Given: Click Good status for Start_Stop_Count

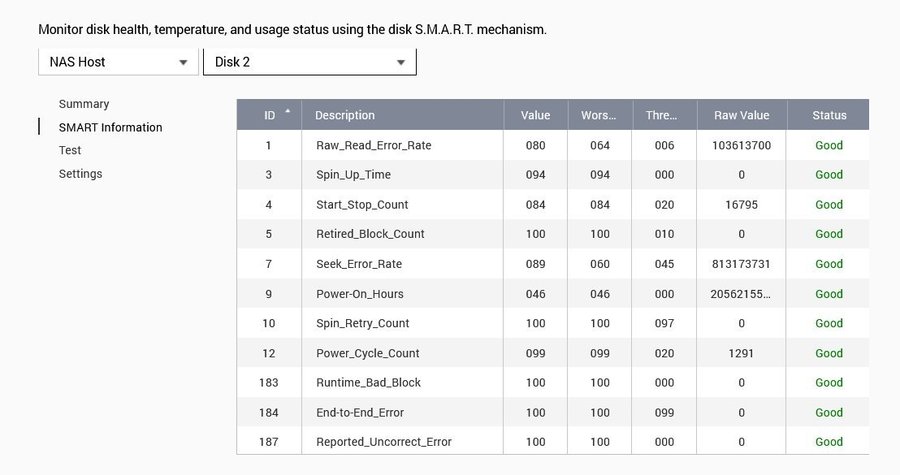Looking at the screenshot, I should click(829, 204).
